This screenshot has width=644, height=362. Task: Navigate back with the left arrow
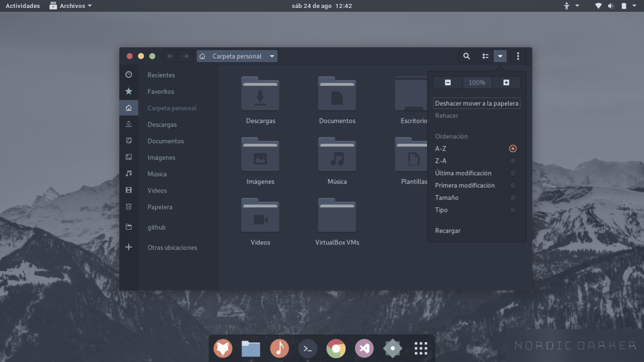(170, 56)
